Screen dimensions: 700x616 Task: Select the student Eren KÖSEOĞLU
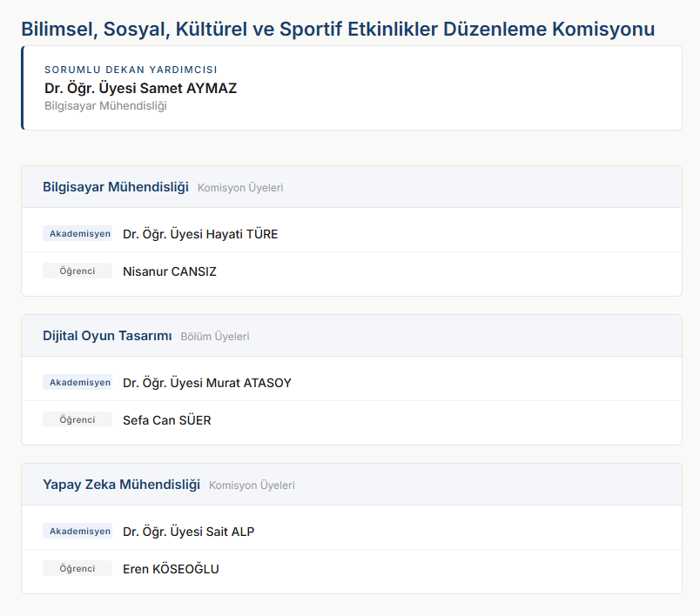tap(171, 569)
